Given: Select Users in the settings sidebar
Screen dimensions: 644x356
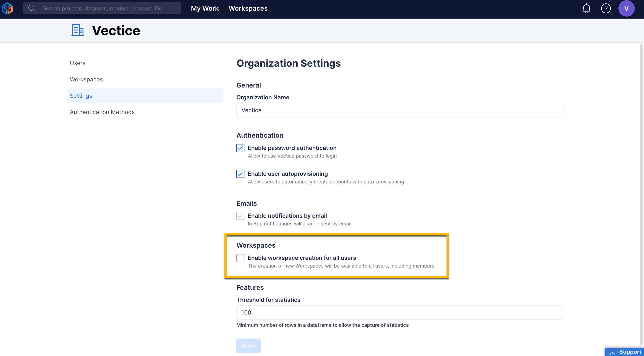Looking at the screenshot, I should [x=78, y=63].
